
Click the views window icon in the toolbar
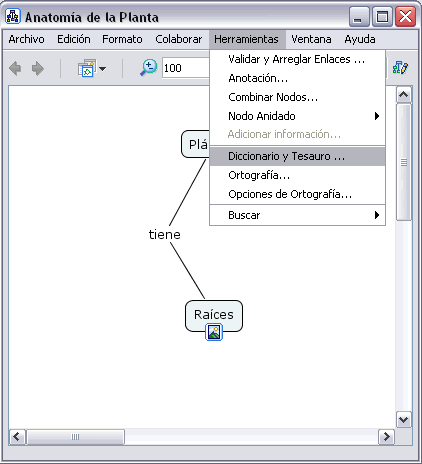(x=87, y=68)
